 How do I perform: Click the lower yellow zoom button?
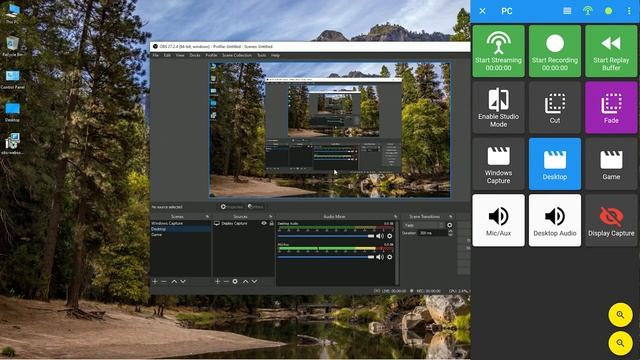pyautogui.click(x=620, y=343)
